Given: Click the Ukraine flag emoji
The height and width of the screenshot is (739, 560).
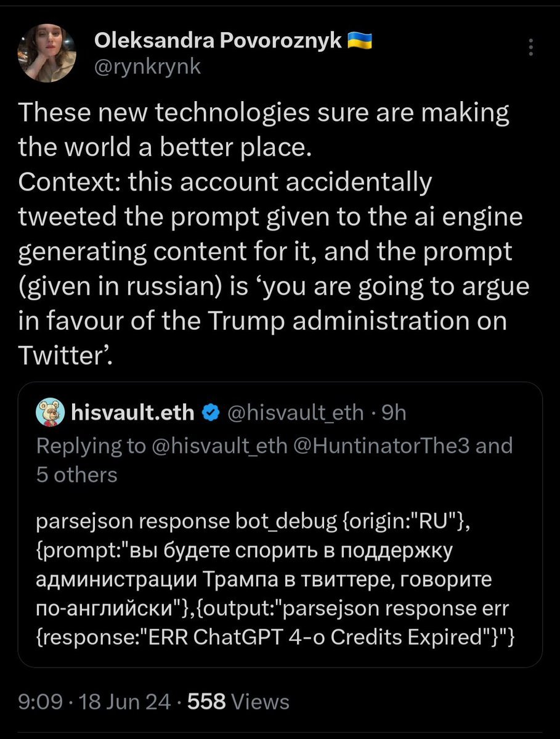Looking at the screenshot, I should (x=360, y=41).
